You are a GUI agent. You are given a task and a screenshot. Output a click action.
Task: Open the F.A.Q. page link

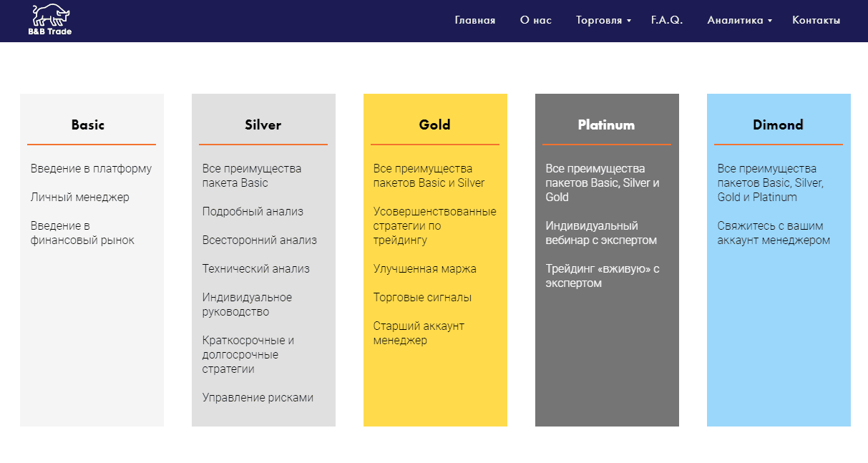point(667,20)
